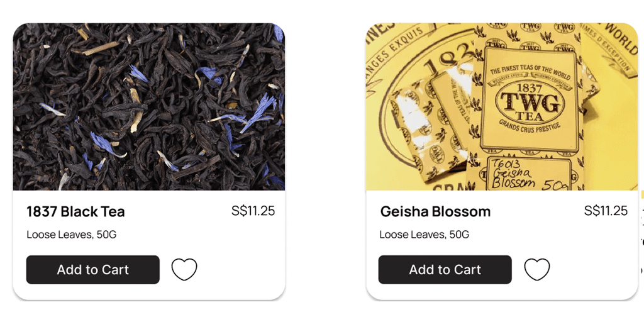Open the Geisha Blossom product title
The image size is (644, 317).
point(435,212)
